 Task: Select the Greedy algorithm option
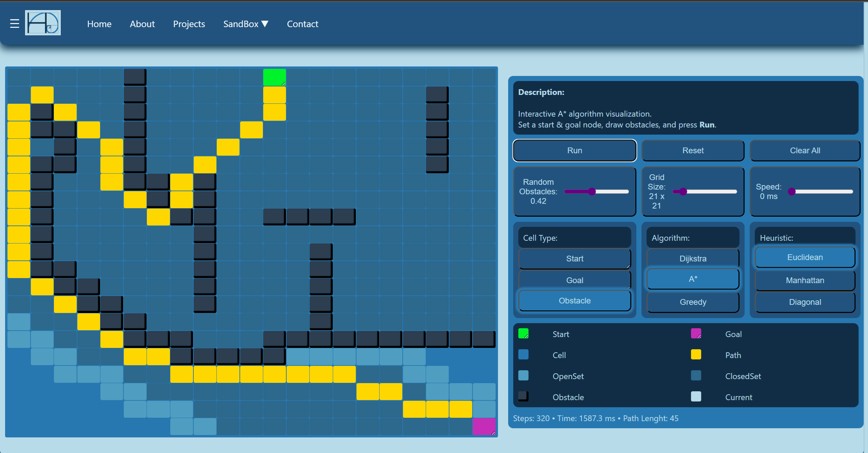tap(693, 302)
